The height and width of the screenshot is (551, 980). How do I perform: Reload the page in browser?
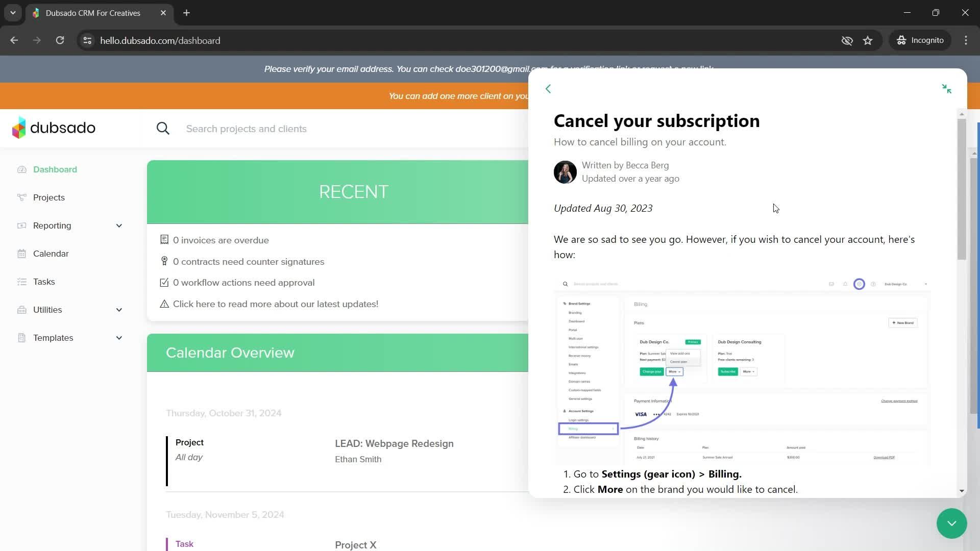[60, 40]
